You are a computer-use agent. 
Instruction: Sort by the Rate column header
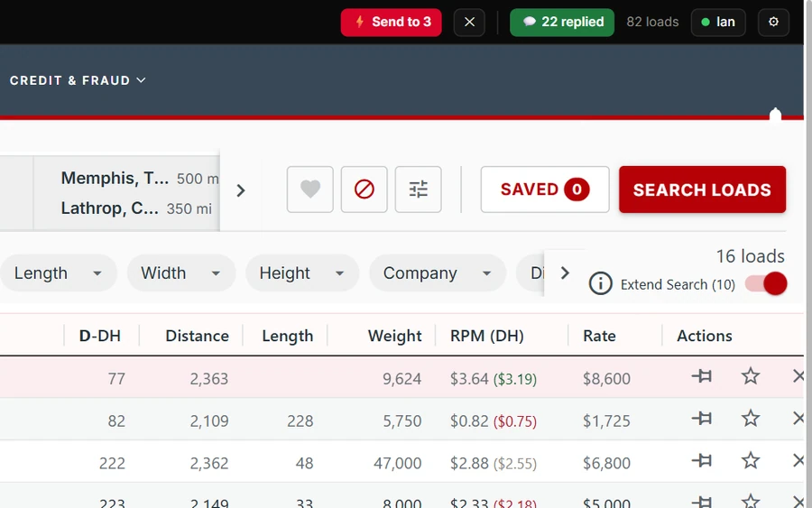click(599, 336)
